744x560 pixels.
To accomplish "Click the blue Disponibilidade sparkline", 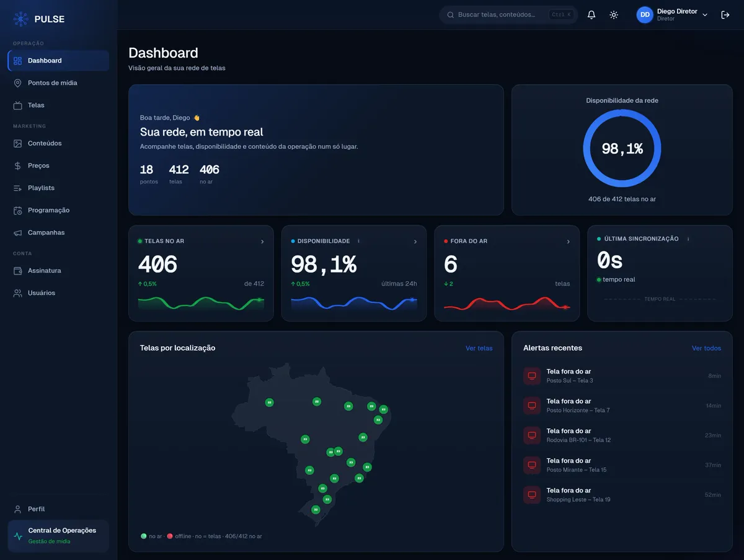I will pos(354,303).
